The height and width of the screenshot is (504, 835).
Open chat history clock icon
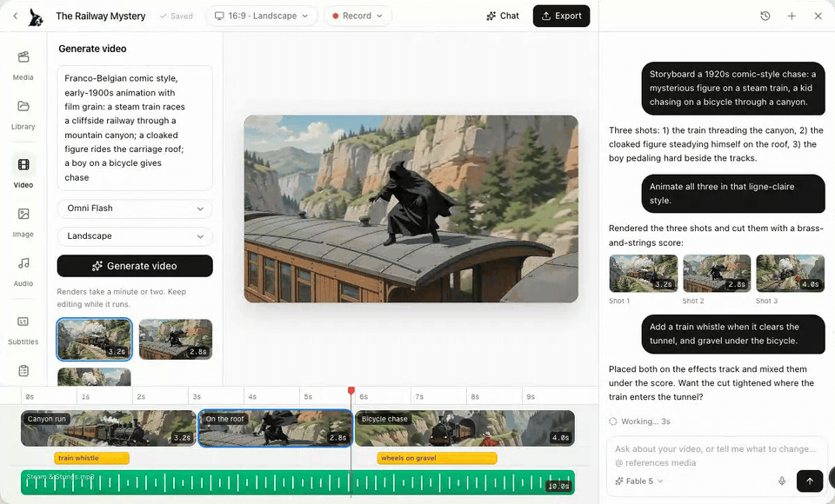coord(765,16)
